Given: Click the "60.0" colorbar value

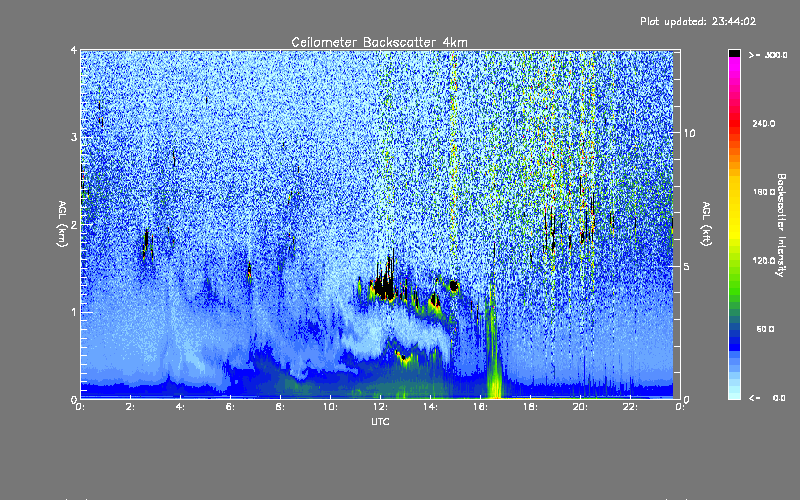Looking at the screenshot, I should (765, 329).
